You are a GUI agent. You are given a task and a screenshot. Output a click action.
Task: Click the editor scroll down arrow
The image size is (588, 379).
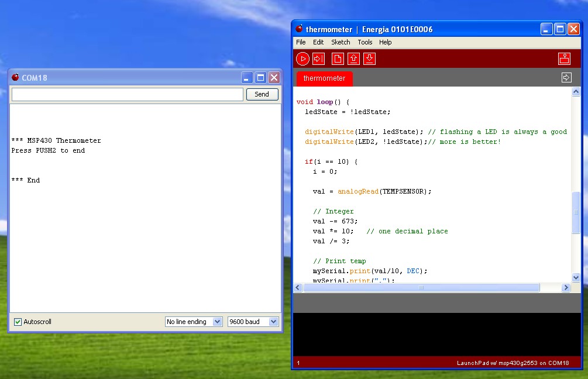coord(576,277)
